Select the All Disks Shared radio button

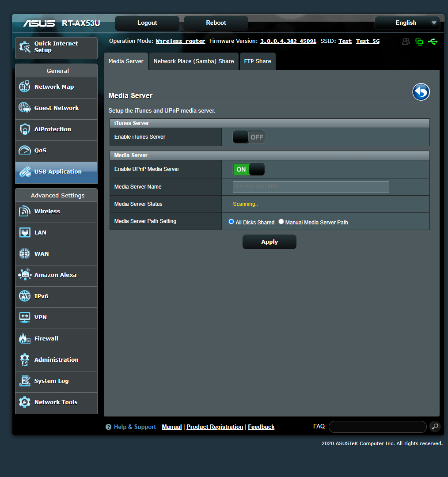coord(232,222)
